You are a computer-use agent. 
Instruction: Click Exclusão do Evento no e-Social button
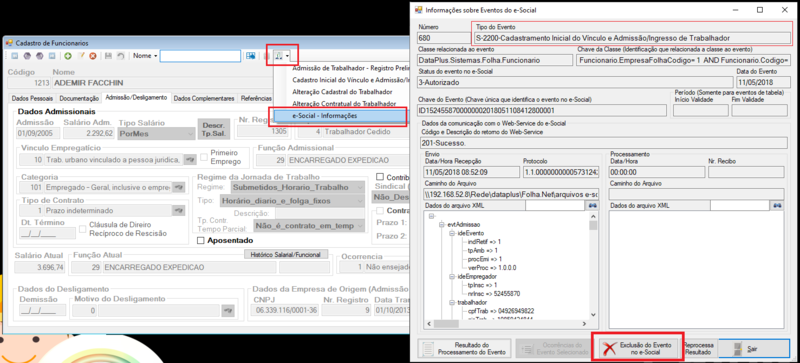tap(638, 349)
